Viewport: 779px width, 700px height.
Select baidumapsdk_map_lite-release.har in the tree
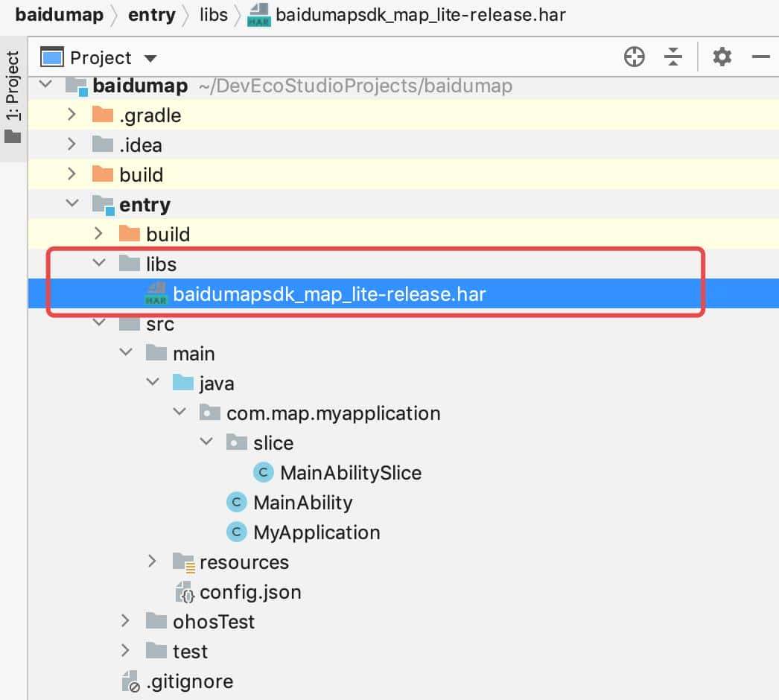point(329,295)
